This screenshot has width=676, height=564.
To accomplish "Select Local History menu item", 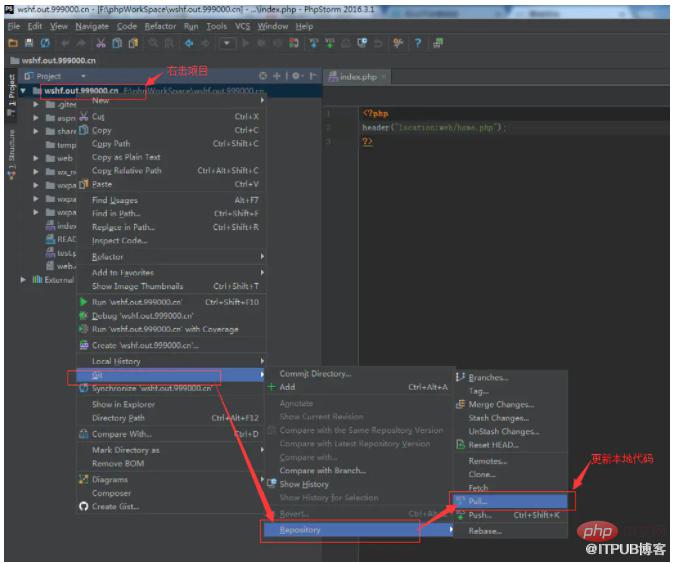I will point(171,361).
